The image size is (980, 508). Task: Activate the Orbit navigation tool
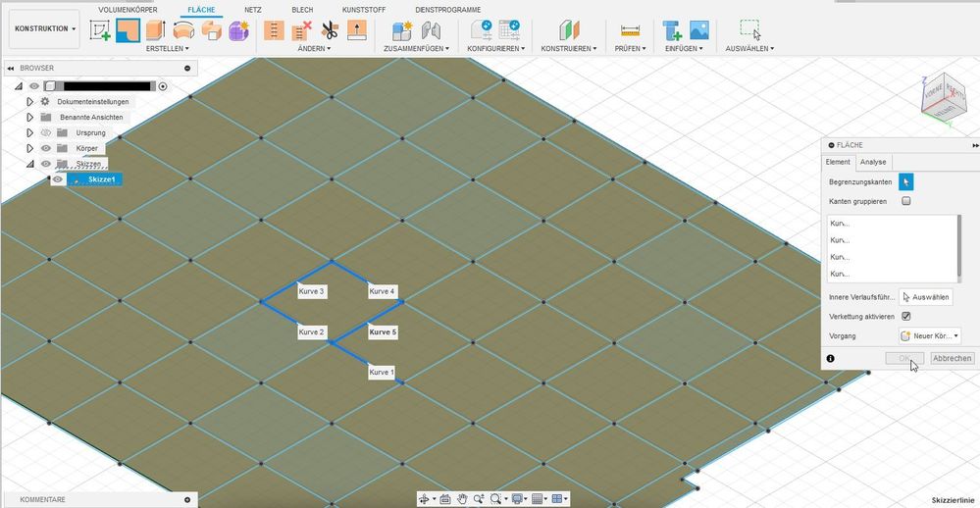(424, 498)
